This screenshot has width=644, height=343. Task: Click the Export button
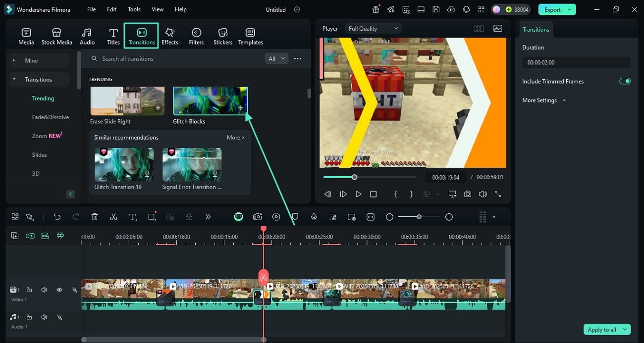point(552,9)
